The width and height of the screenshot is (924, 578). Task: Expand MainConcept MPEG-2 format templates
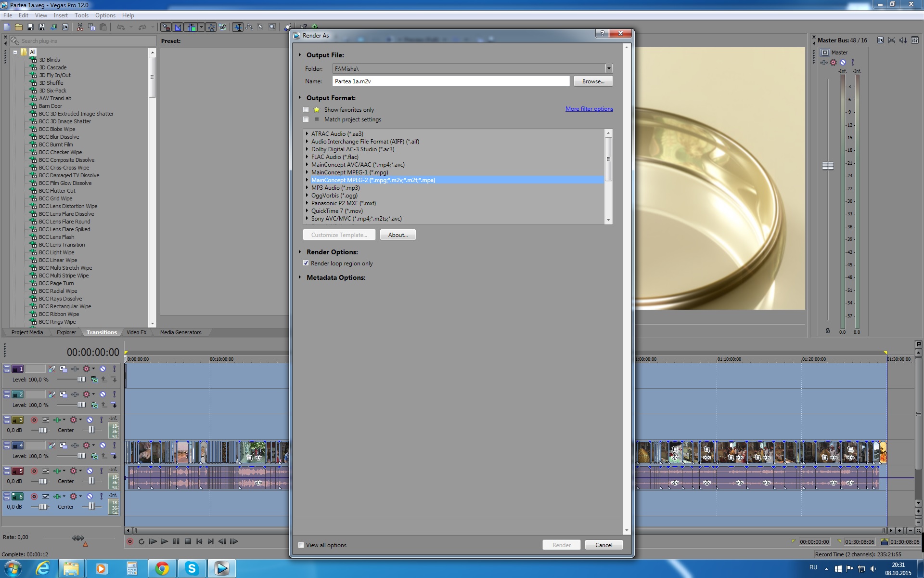coord(307,180)
